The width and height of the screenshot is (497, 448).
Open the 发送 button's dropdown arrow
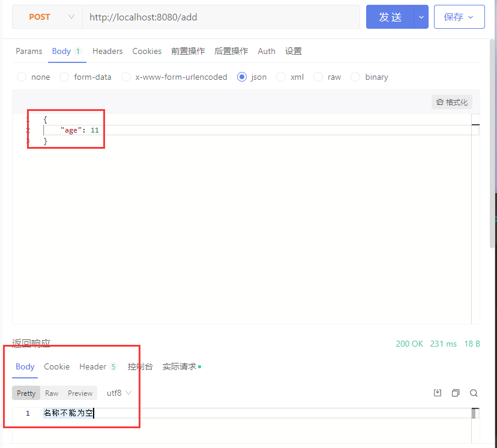click(420, 17)
